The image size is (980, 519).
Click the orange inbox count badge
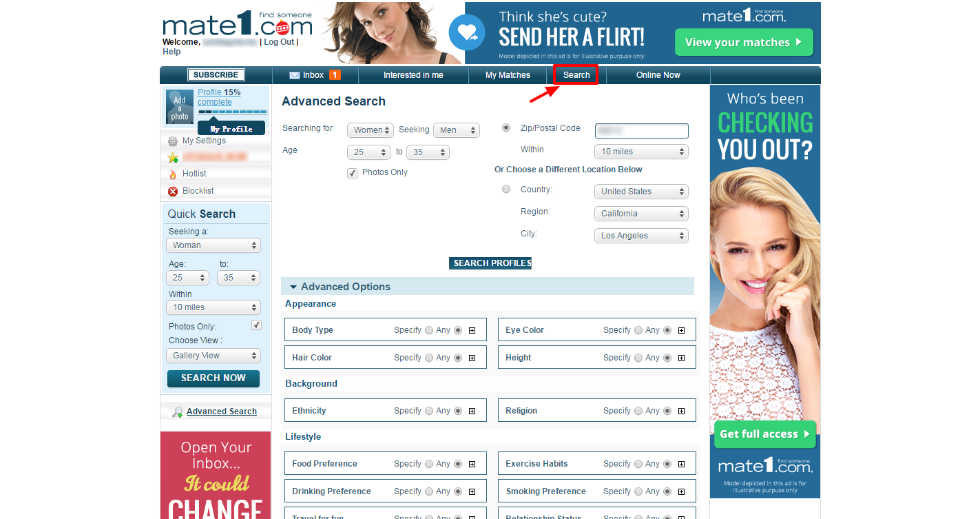[x=335, y=75]
